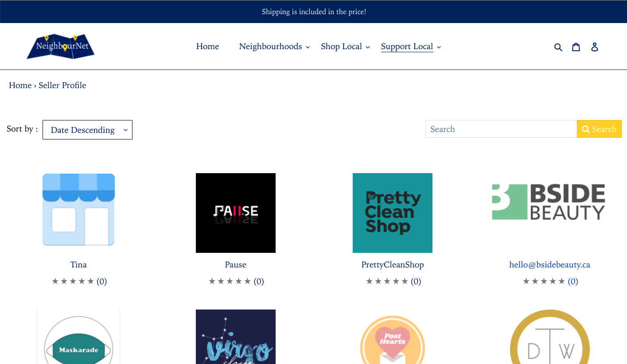This screenshot has height=364, width=627.
Task: Click the shipping included announcement banner text
Action: pyautogui.click(x=314, y=12)
